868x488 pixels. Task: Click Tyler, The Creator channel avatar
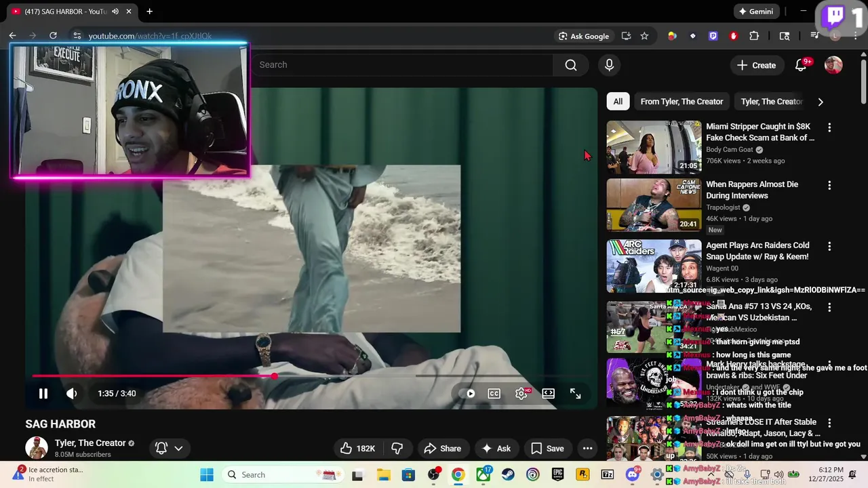click(x=37, y=448)
